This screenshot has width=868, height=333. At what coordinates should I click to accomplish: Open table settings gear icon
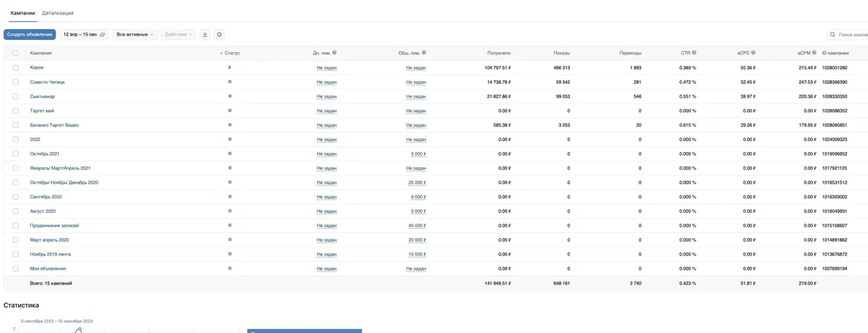(x=220, y=34)
